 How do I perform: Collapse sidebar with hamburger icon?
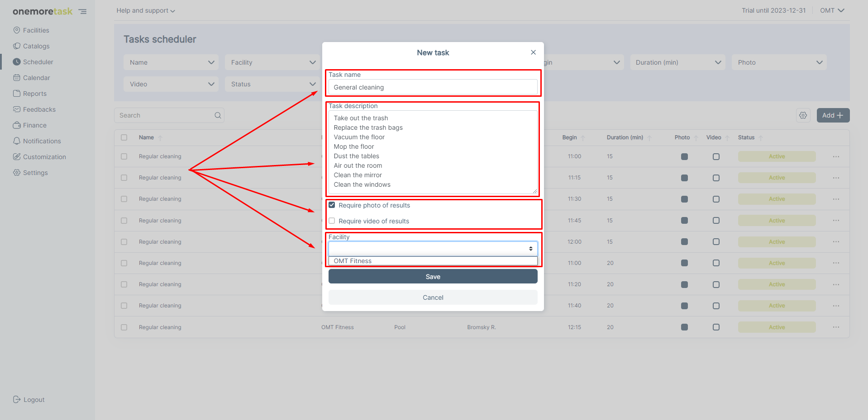click(x=82, y=11)
